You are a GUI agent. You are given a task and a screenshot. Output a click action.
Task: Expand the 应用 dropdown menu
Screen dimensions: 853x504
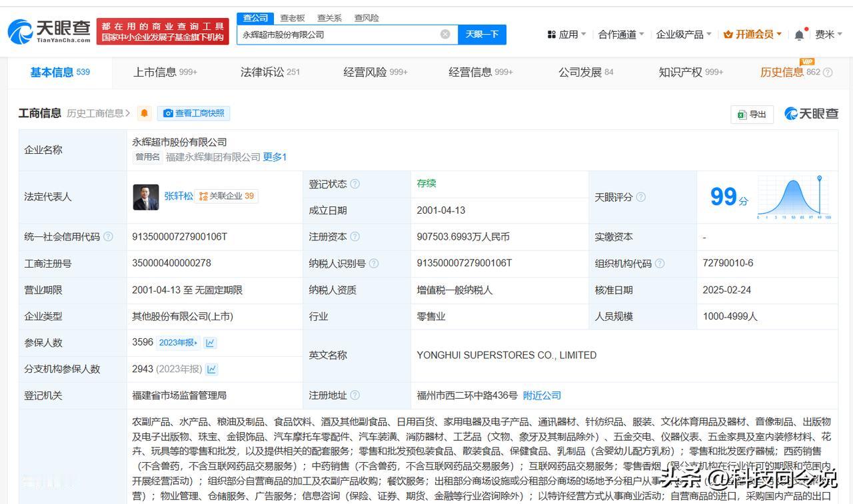click(566, 34)
